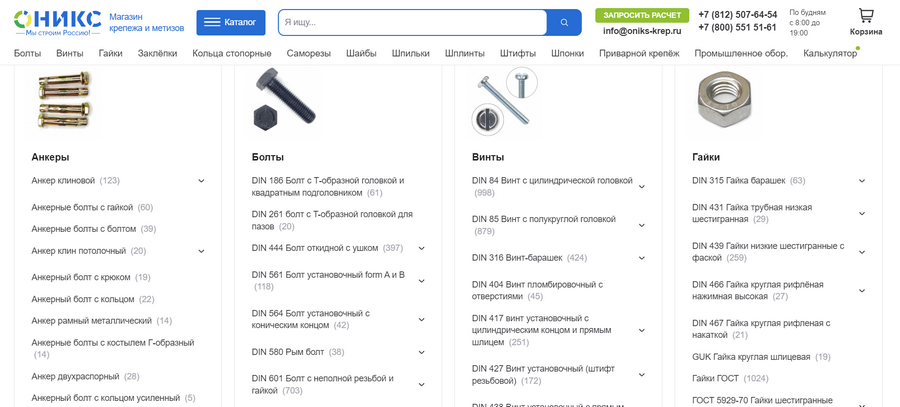The image size is (900, 407).
Task: Expand DIN 580 Рым болт subcategory
Action: point(421,352)
